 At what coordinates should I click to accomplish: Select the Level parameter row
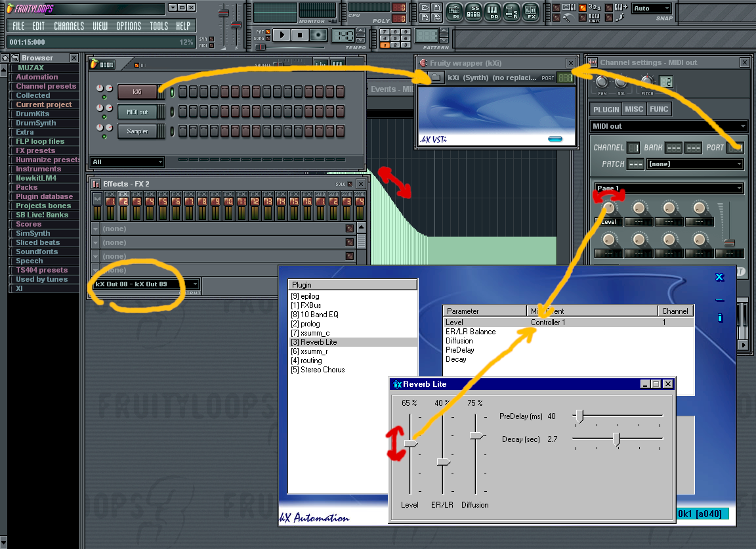coord(569,322)
